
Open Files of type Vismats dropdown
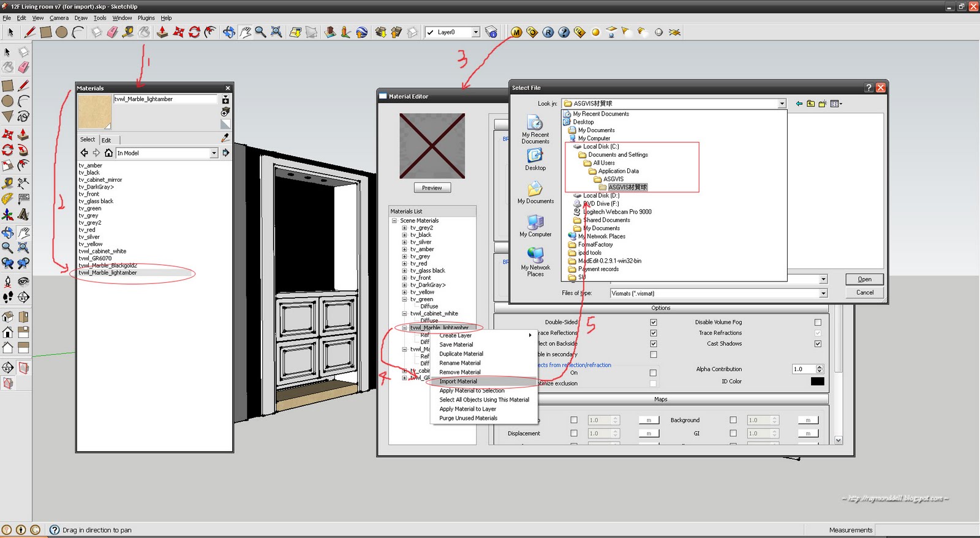tap(823, 293)
